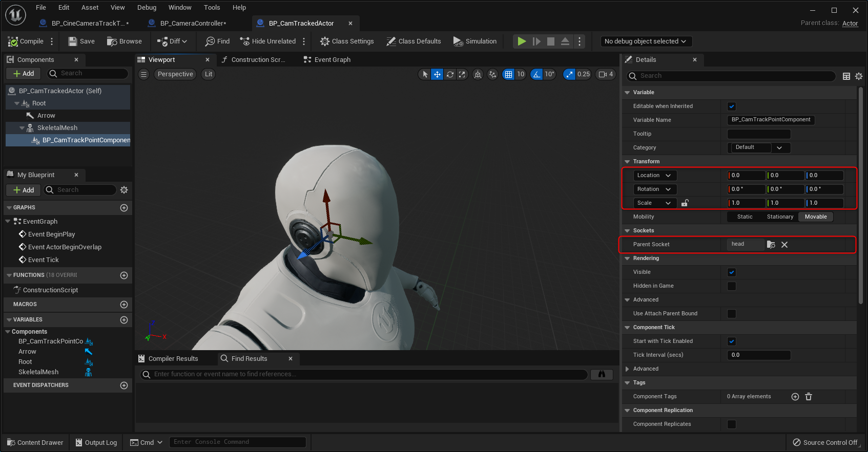Click the Stop playback button
This screenshot has width=868, height=452.
[551, 41]
